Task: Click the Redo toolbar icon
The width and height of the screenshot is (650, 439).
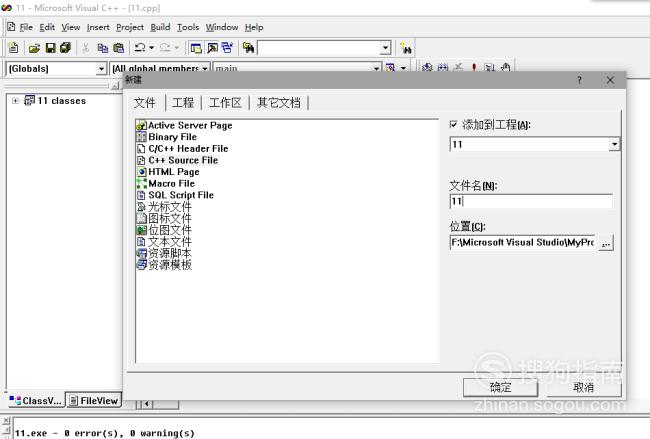Action: (x=165, y=48)
